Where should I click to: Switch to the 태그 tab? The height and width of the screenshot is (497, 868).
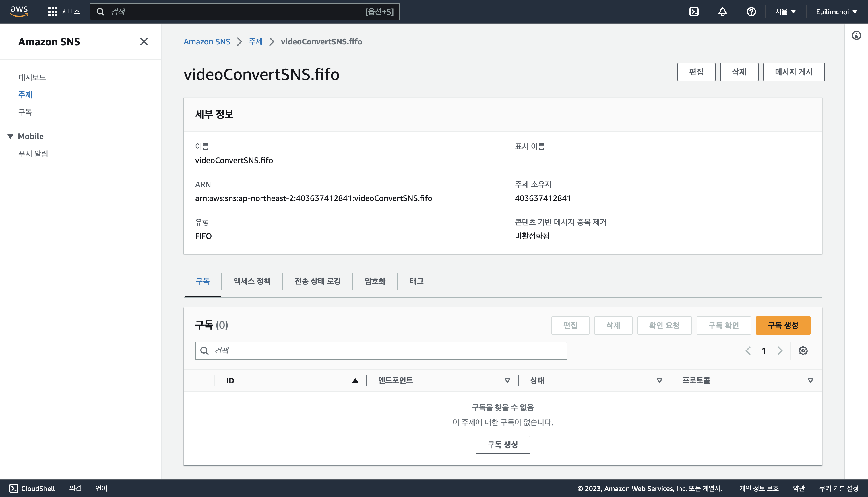click(416, 281)
